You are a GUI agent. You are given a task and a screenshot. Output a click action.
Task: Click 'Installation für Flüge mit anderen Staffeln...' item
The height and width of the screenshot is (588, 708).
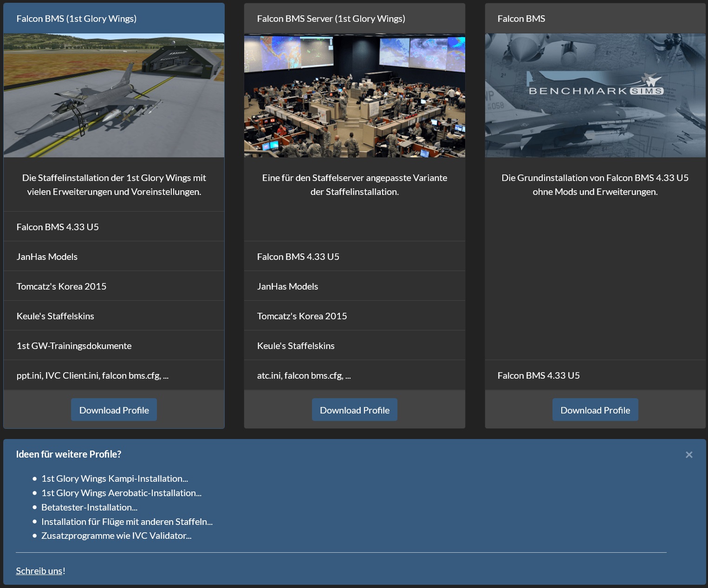click(x=127, y=522)
